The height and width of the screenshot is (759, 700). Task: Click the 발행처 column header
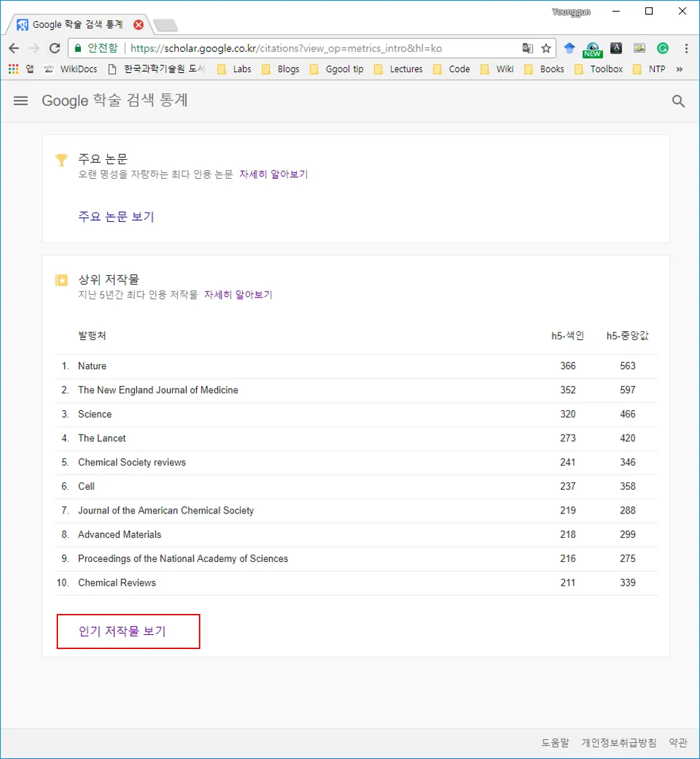[92, 335]
